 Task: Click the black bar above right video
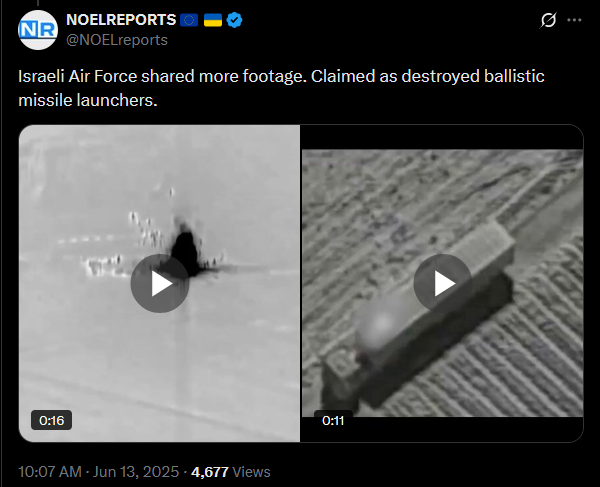pos(442,137)
